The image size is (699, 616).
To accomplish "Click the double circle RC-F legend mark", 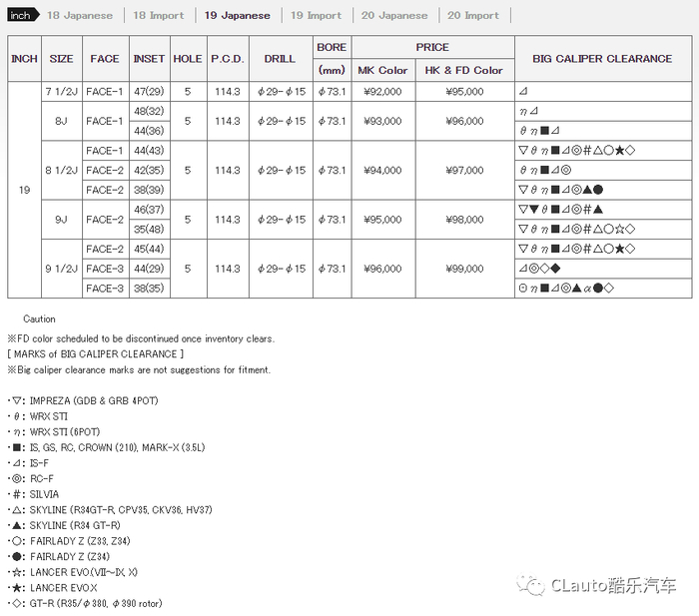I will click(17, 478).
